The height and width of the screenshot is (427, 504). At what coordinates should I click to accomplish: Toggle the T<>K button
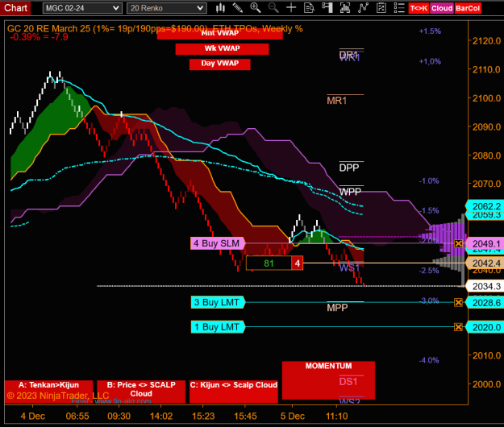(x=419, y=8)
